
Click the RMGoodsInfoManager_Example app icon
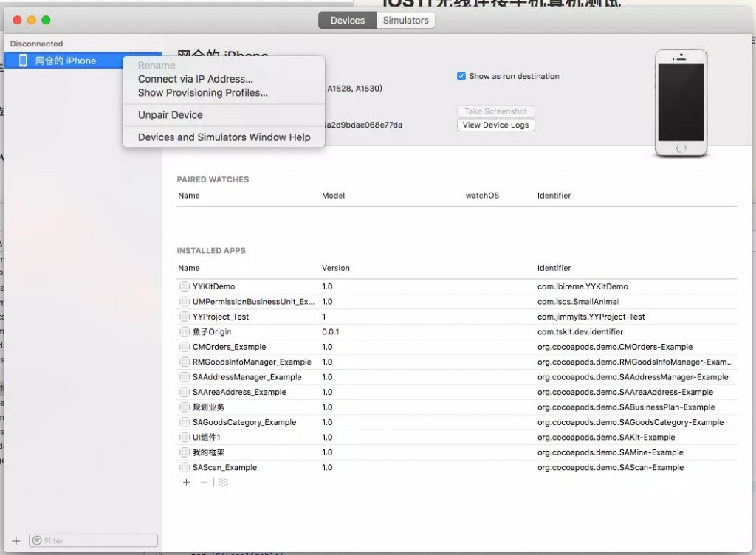[x=184, y=362]
